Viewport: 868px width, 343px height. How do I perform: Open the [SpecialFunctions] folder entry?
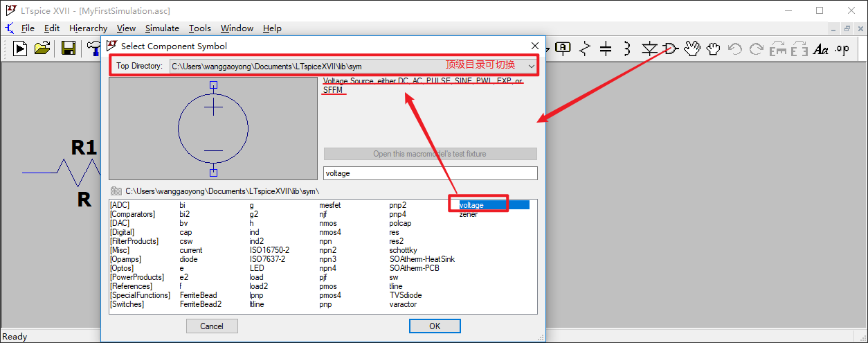140,295
